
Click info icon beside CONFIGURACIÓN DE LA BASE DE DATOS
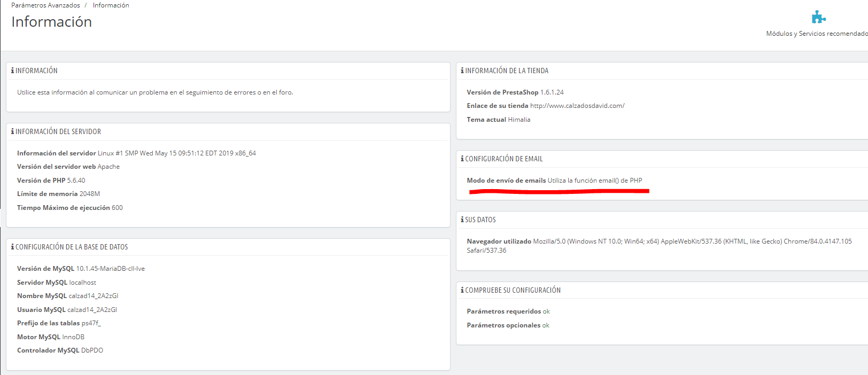tap(12, 247)
